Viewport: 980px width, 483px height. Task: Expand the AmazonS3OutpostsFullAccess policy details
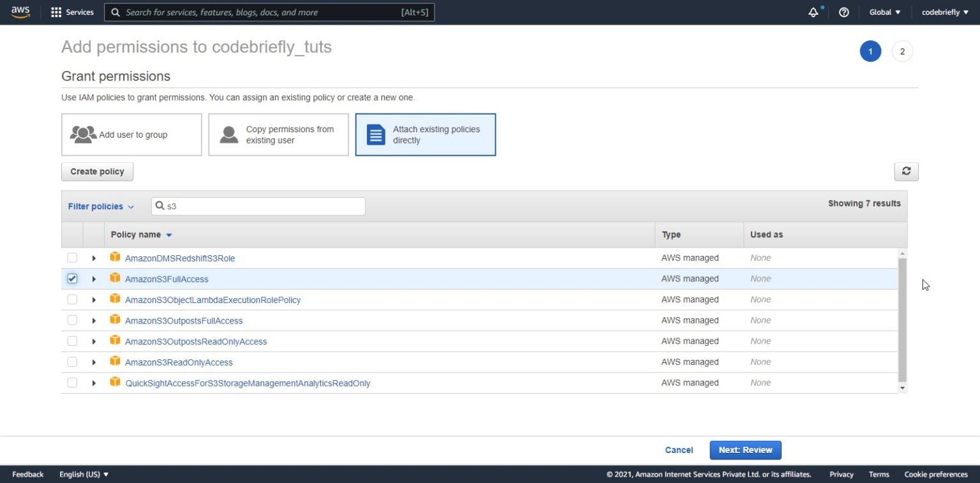coord(94,320)
